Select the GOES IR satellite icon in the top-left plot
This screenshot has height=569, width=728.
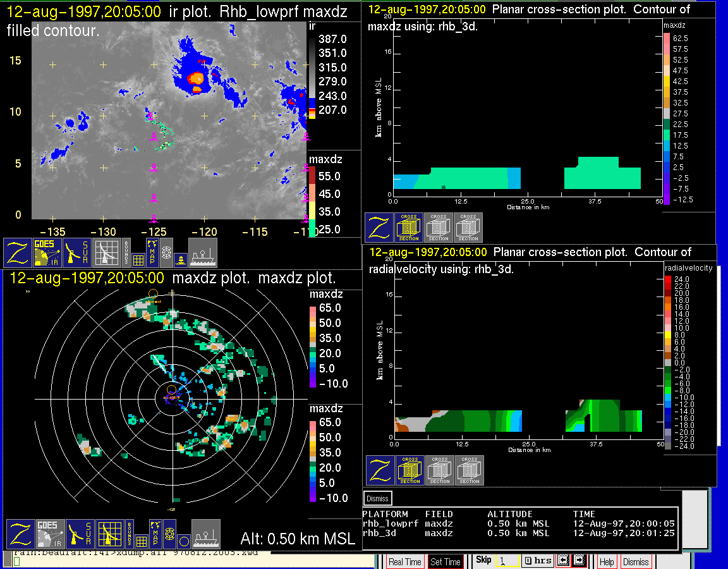point(47,253)
